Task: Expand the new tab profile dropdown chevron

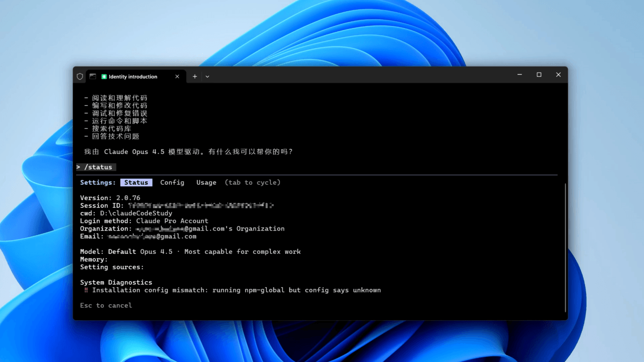Action: click(207, 77)
